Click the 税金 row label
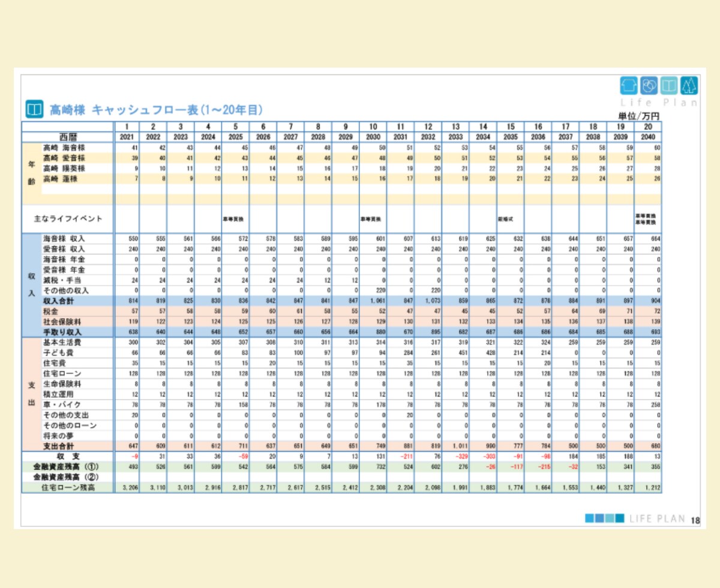This screenshot has height=588, width=720. [50, 311]
